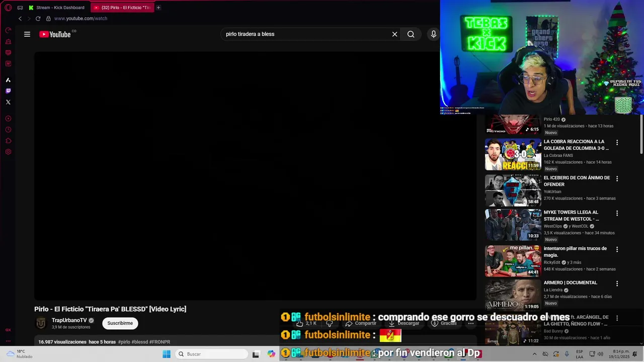This screenshot has width=644, height=362.
Task: Open the striped screen icon in Opera sidebar
Action: [x=8, y=52]
